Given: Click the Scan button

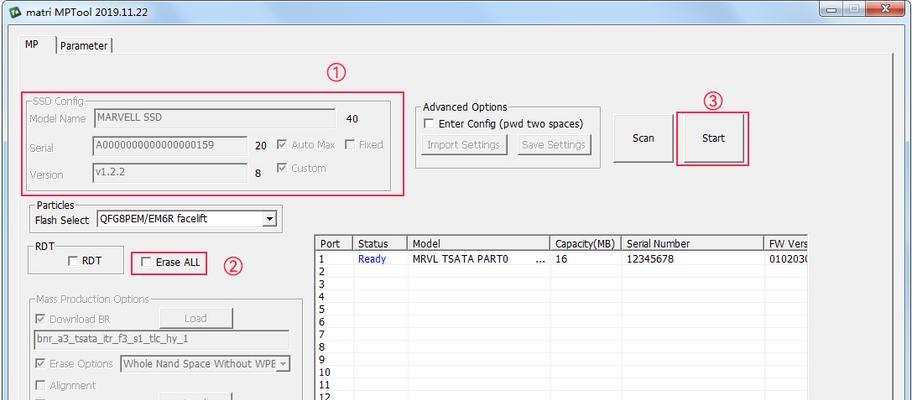Looking at the screenshot, I should click(643, 138).
